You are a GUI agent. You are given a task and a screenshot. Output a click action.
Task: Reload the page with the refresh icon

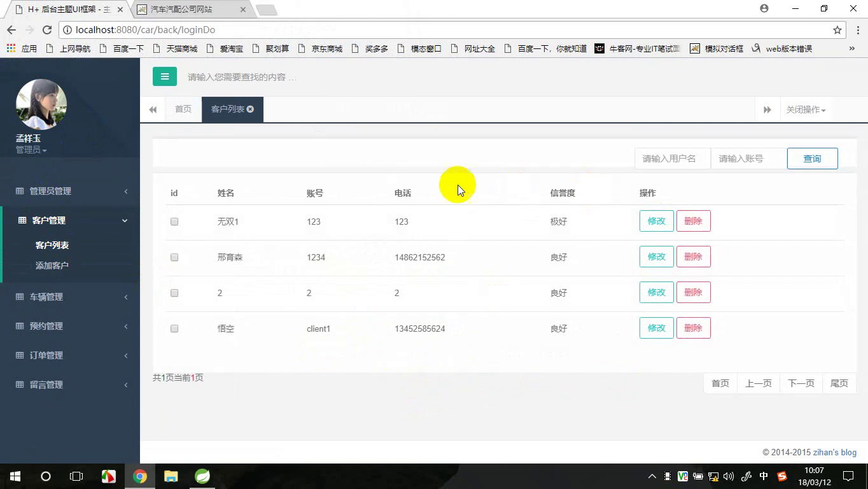[46, 30]
